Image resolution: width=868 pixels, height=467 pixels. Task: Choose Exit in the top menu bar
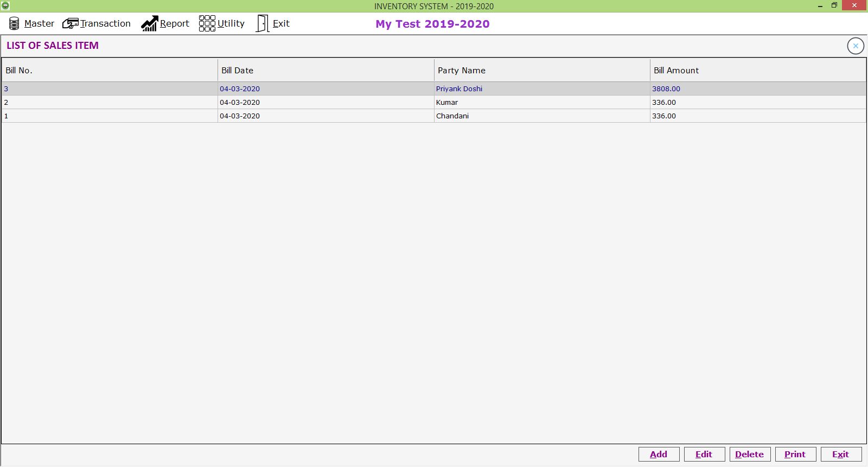point(281,23)
